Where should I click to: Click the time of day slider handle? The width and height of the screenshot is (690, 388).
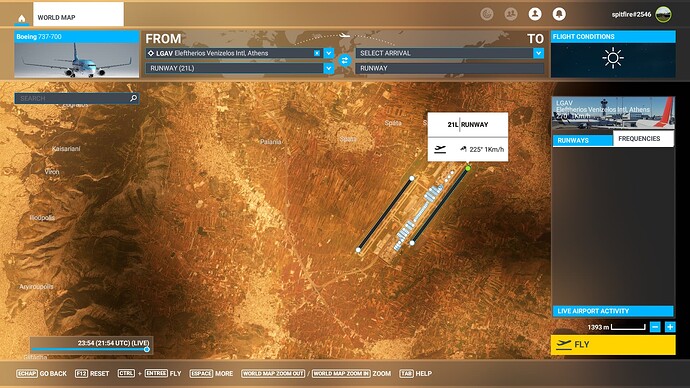click(147, 349)
